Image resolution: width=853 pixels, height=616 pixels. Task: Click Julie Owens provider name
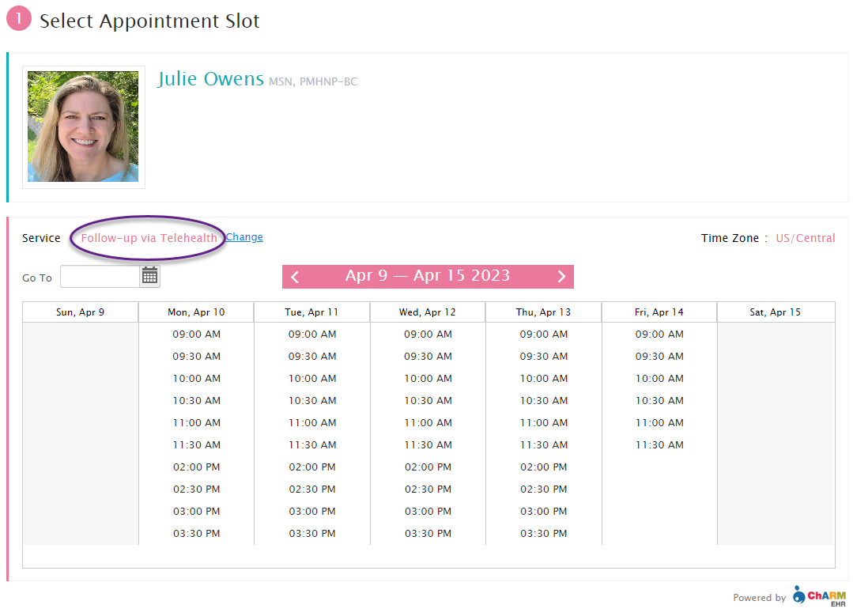point(210,79)
